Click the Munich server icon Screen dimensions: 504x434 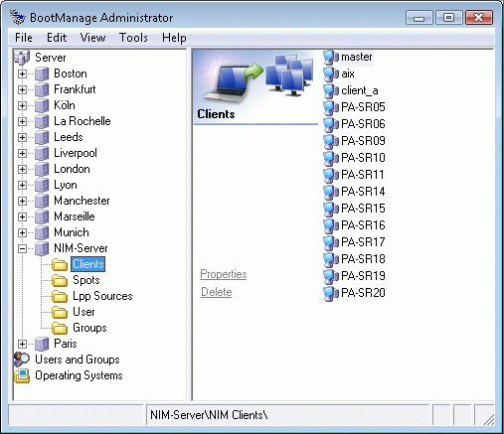point(42,232)
